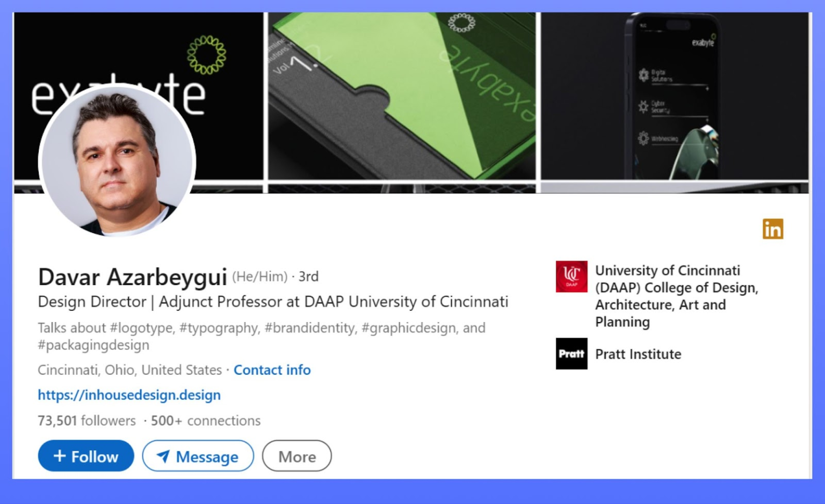View the 73,501 followers count

click(x=86, y=421)
